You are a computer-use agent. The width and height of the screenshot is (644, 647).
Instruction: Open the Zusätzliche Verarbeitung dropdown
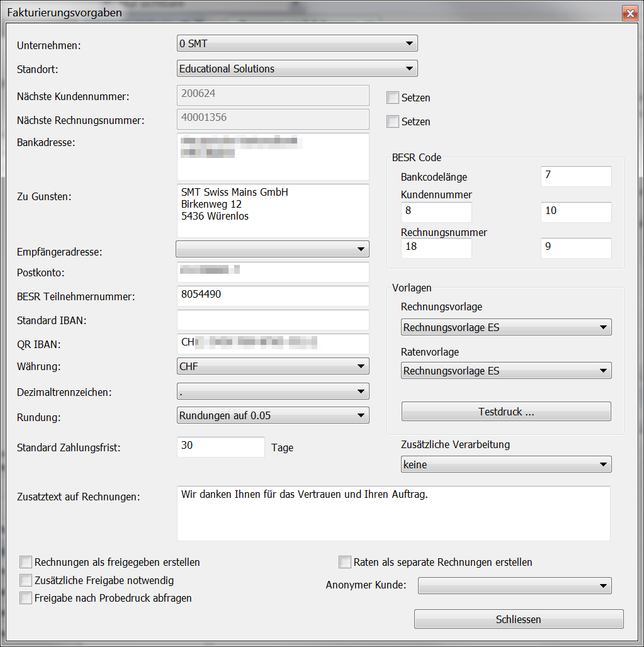(506, 464)
